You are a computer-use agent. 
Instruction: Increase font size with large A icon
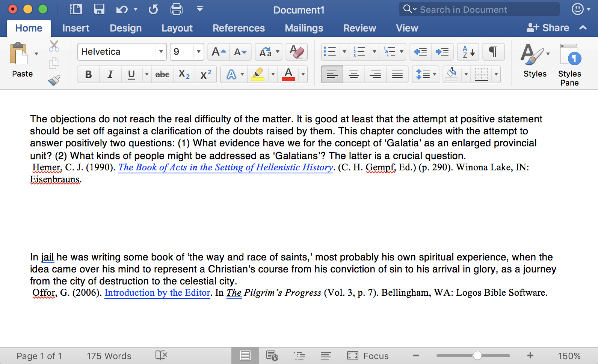[219, 52]
